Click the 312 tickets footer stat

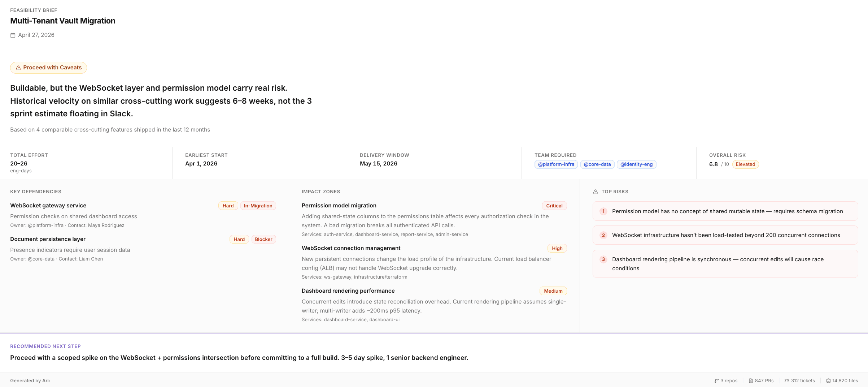800,381
